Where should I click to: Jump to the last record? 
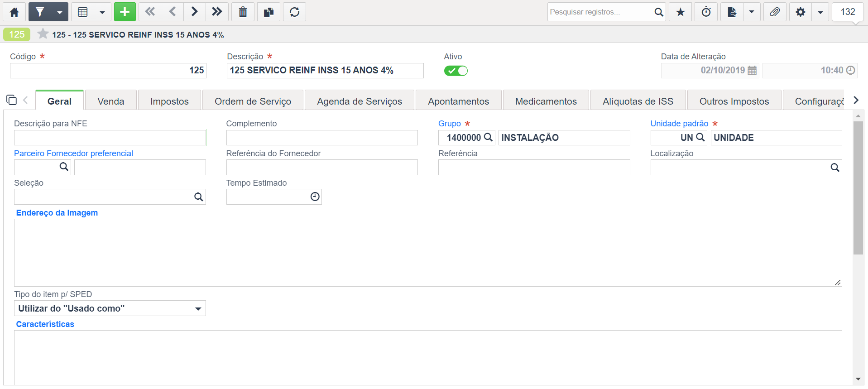(217, 12)
